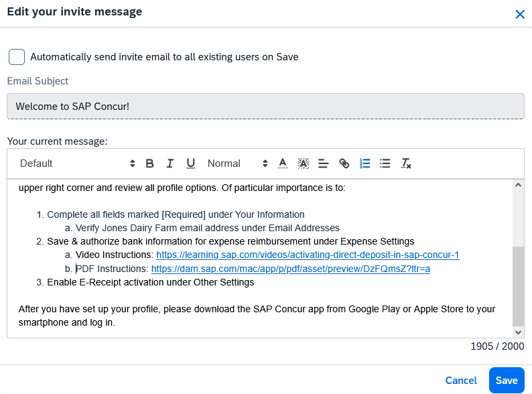
Task: Apply italic formatting with the I icon
Action: (170, 163)
